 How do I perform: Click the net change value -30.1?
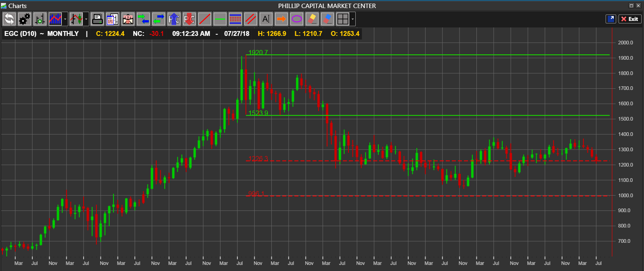[157, 33]
